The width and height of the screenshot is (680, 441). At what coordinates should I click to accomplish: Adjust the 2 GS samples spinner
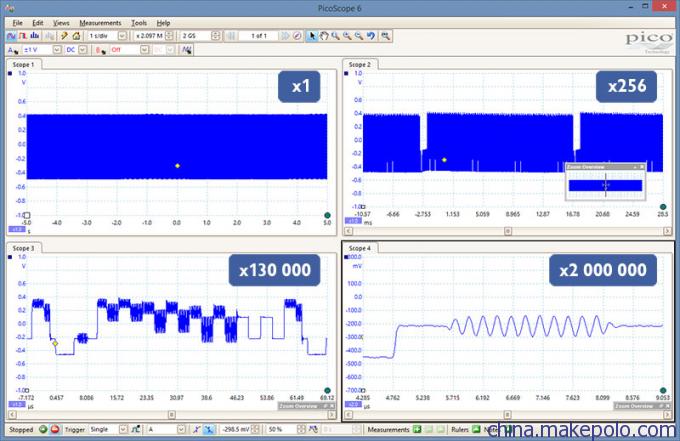[216, 36]
